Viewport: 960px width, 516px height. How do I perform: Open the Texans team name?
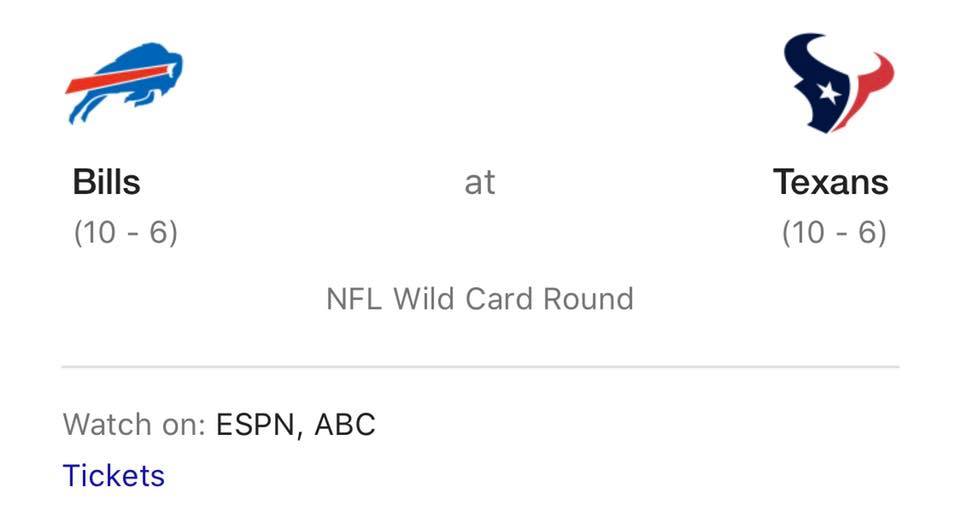[x=830, y=182]
